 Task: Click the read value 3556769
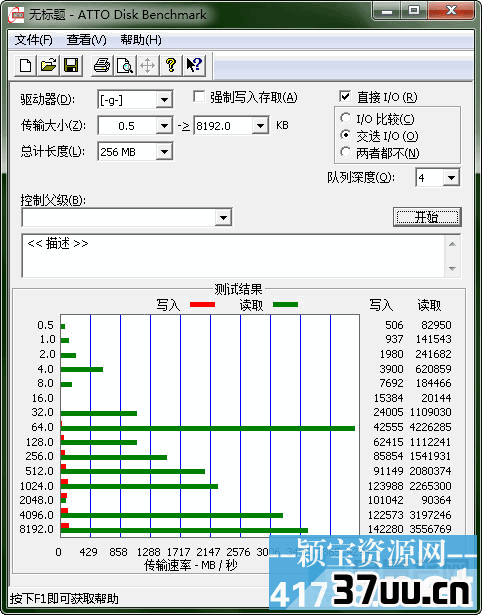coord(430,529)
